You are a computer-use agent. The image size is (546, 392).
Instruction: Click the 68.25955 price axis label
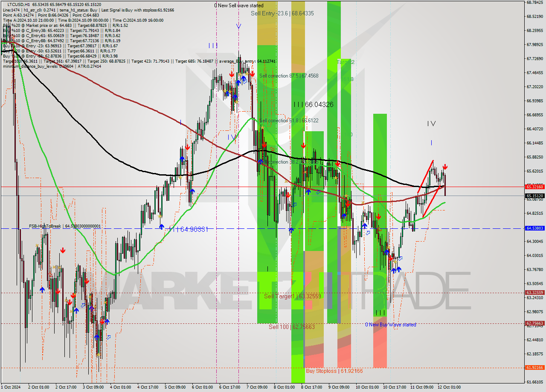click(534, 31)
